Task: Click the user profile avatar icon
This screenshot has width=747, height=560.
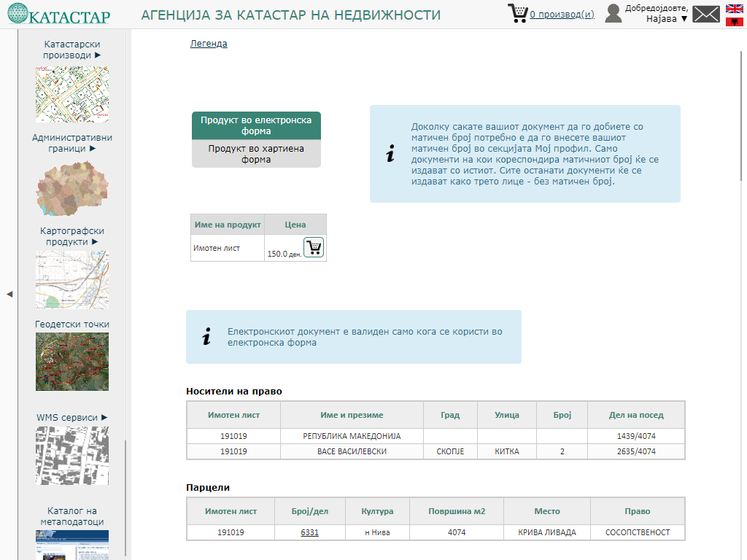Action: click(x=614, y=14)
